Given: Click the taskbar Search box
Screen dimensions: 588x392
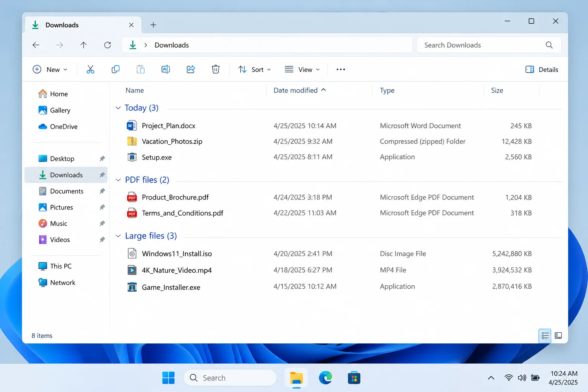Looking at the screenshot, I should point(230,378).
